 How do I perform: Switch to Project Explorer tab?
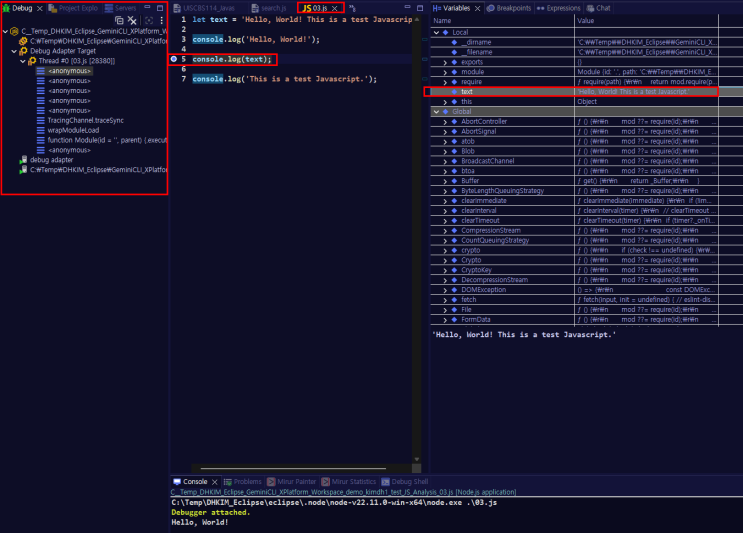(x=73, y=8)
